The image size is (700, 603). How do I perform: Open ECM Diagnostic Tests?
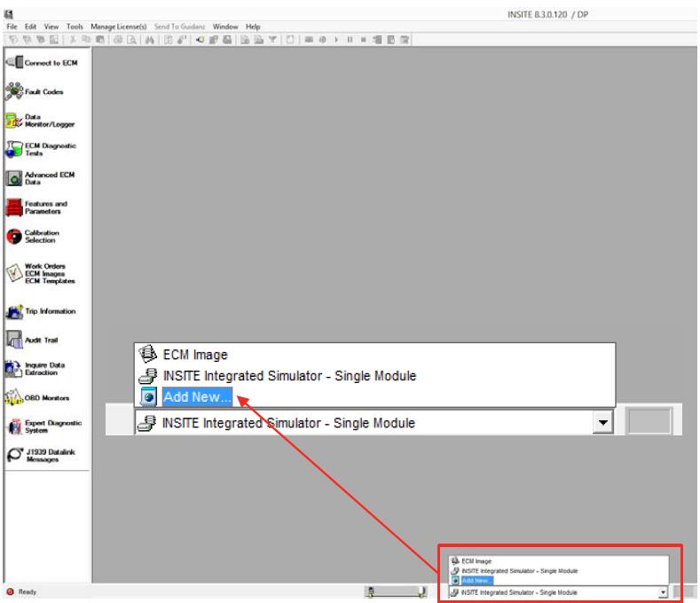click(x=41, y=149)
